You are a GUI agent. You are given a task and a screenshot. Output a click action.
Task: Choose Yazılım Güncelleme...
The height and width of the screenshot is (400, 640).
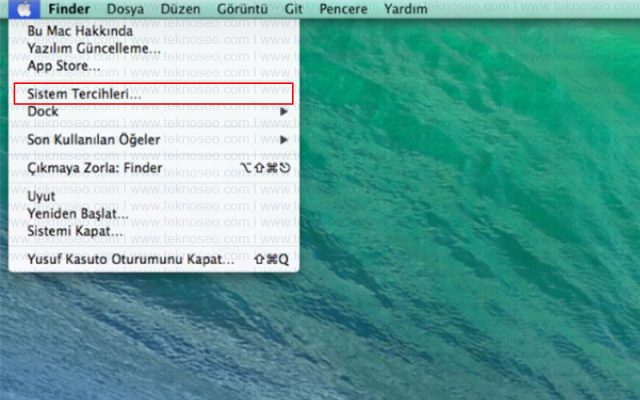[x=154, y=48]
